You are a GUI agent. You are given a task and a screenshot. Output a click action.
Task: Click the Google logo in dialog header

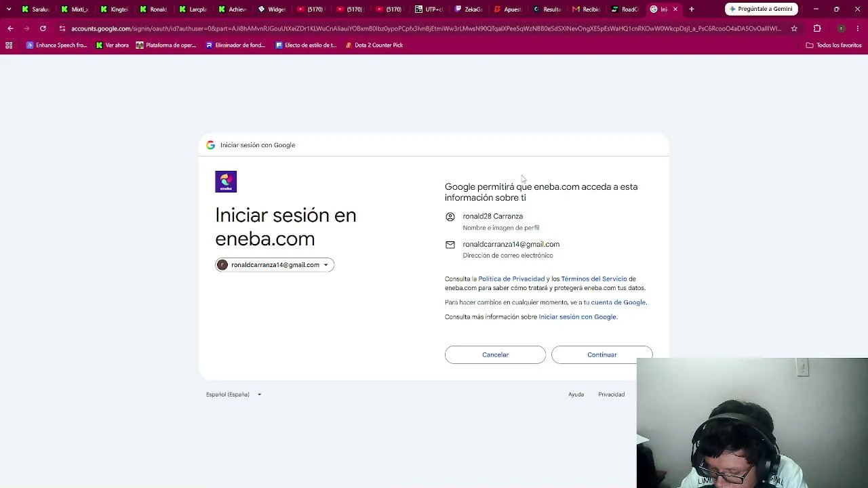click(210, 145)
